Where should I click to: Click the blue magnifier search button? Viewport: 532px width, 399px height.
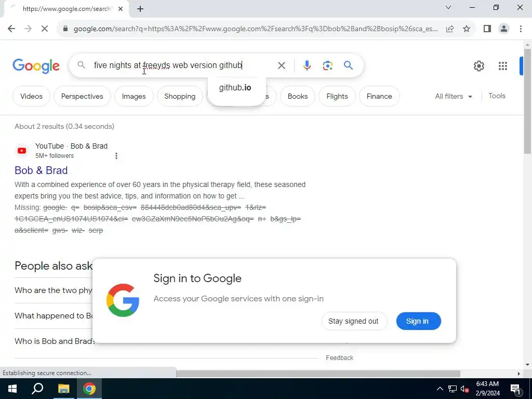coord(348,65)
